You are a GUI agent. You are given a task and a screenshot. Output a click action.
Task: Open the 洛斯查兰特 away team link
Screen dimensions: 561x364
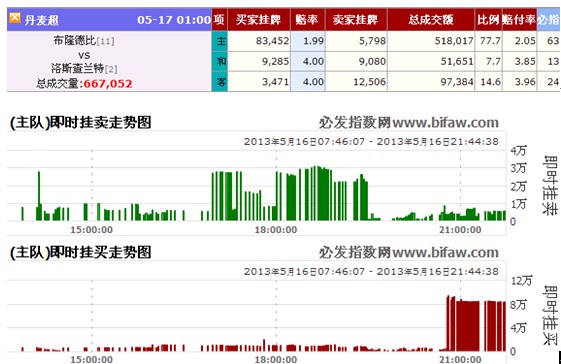coord(77,68)
